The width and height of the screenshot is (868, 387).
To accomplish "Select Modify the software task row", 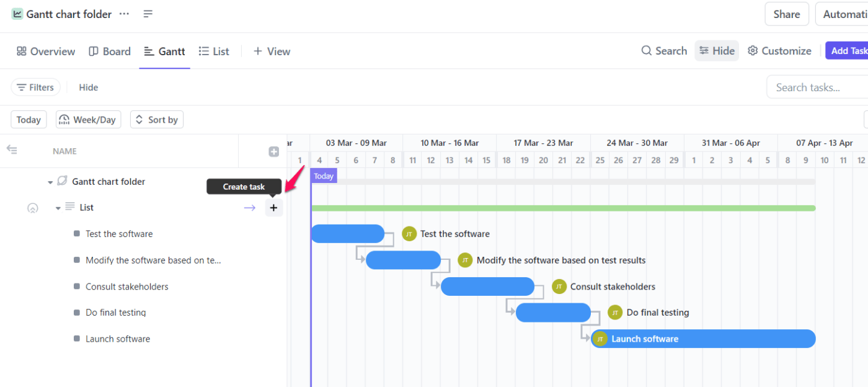I will (154, 260).
